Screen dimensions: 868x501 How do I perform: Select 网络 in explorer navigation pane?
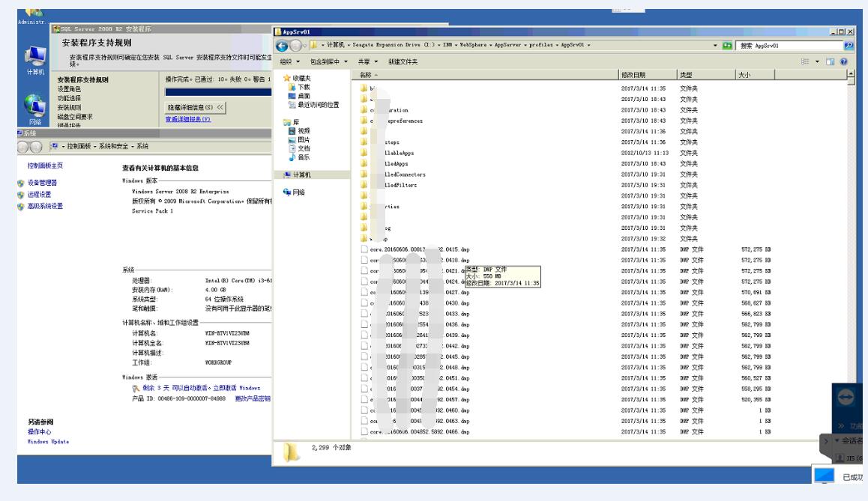point(294,192)
